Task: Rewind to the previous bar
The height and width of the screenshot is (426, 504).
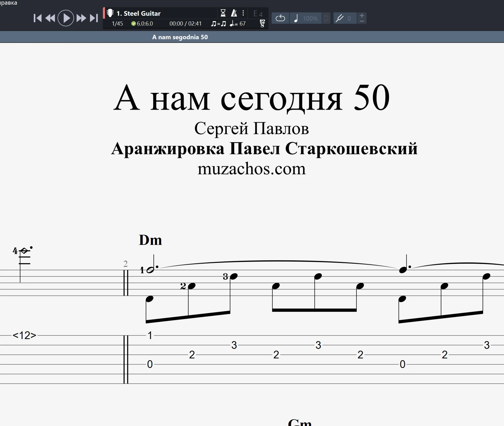Action: (50, 18)
